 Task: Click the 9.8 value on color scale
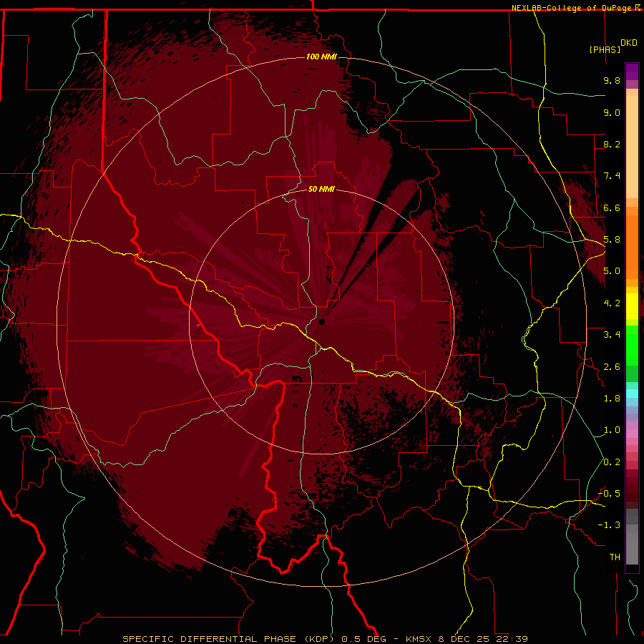(612, 80)
